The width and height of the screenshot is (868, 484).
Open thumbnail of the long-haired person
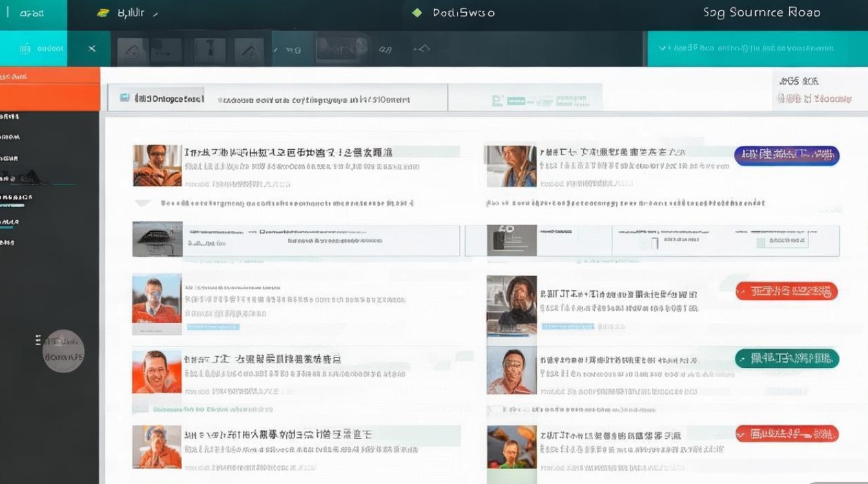pos(512,306)
